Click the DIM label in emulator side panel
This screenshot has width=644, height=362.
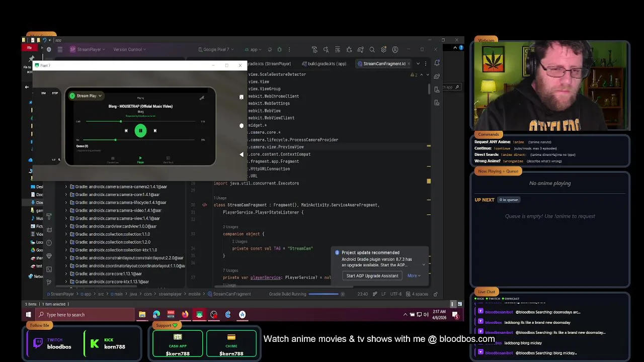pos(43,93)
